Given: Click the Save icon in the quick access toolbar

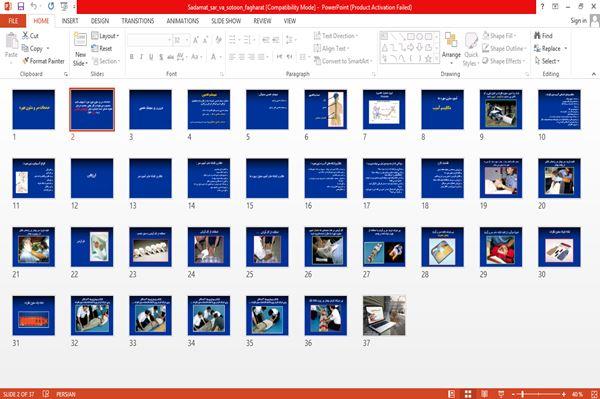Looking at the screenshot, I should (21, 6).
